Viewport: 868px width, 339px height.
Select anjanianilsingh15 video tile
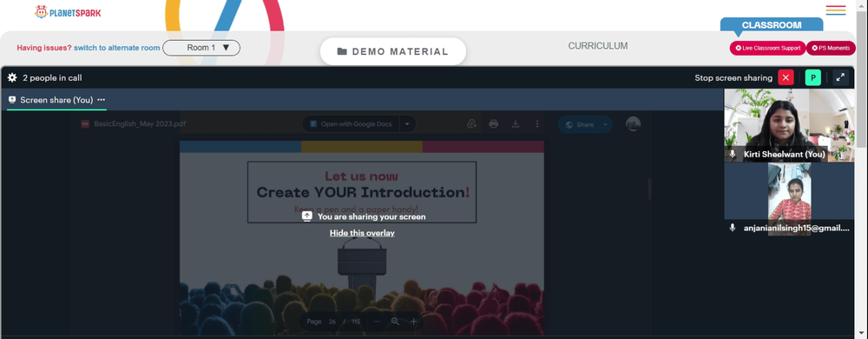[x=789, y=199]
